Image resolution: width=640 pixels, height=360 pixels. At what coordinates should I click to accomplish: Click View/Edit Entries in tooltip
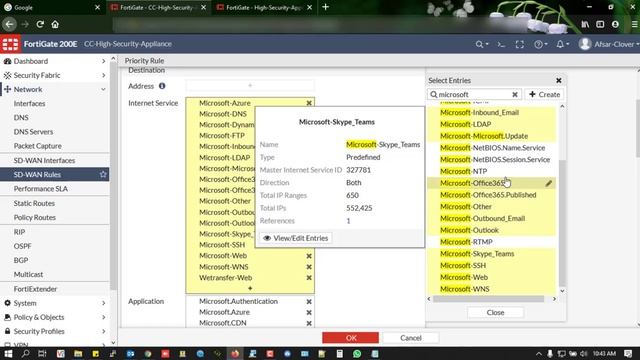[296, 238]
